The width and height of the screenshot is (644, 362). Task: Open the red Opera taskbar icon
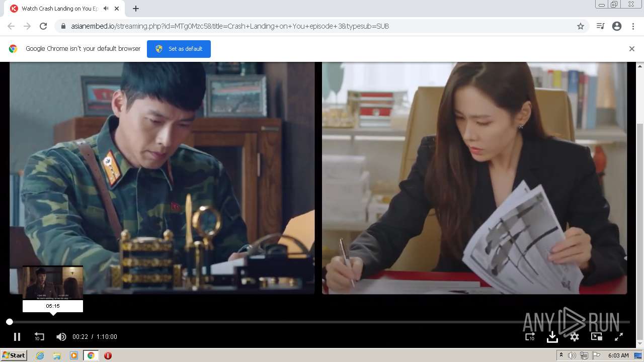(108, 355)
